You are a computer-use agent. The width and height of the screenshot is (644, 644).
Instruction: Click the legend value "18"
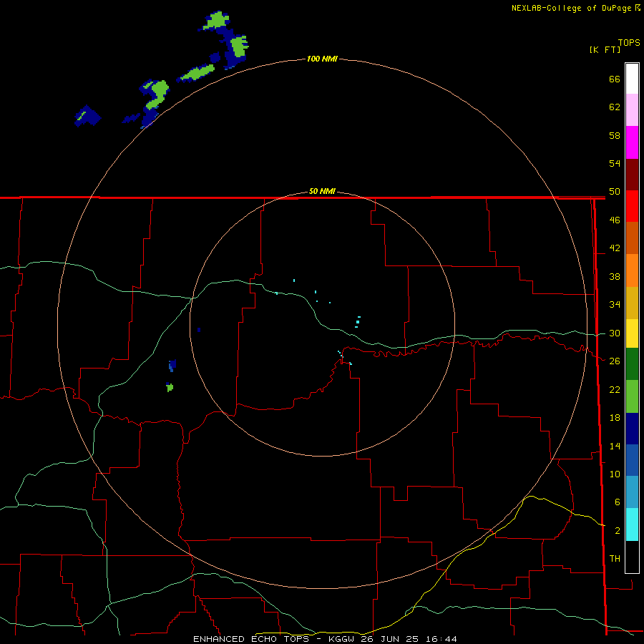615,418
